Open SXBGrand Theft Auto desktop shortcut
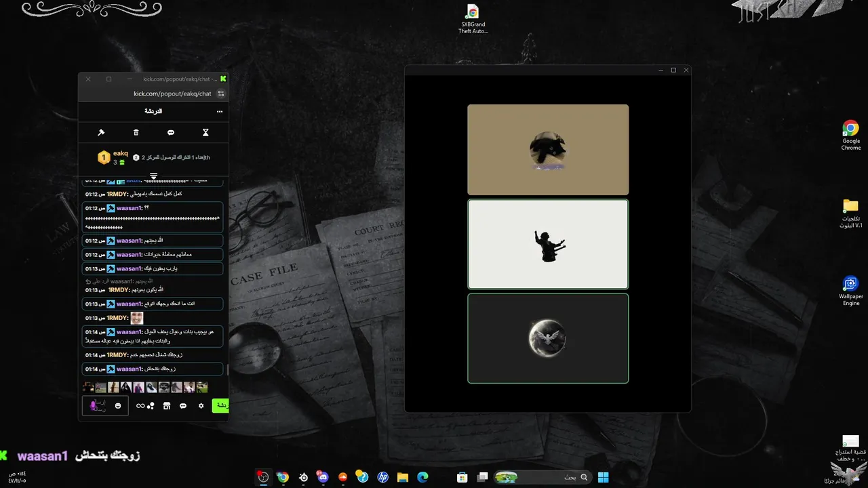868x488 pixels. click(473, 19)
